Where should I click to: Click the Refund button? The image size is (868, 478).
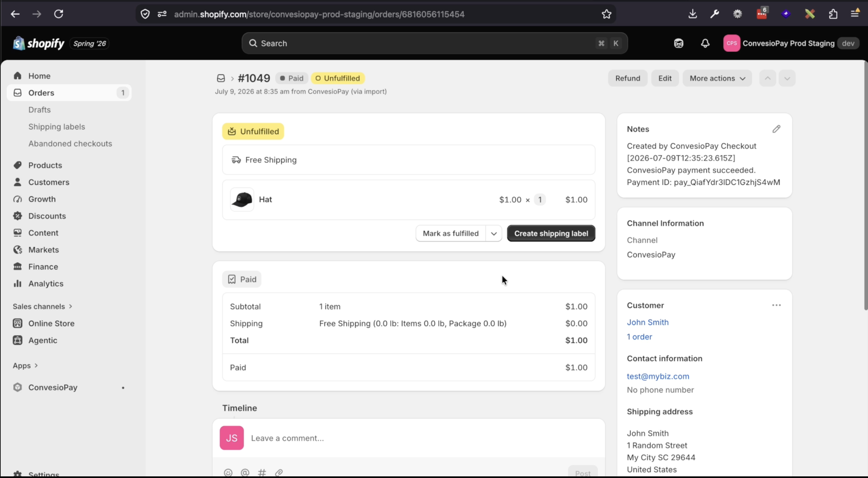click(628, 78)
